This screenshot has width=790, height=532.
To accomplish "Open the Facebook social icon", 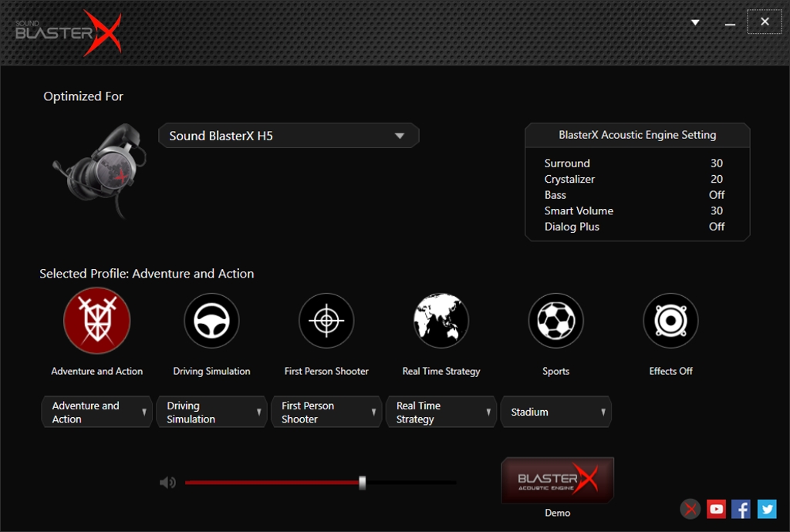I will click(741, 509).
